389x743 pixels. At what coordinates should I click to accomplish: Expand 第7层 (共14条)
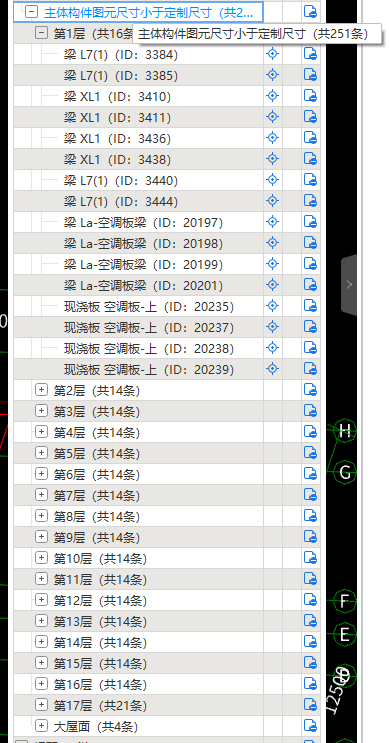(x=42, y=495)
